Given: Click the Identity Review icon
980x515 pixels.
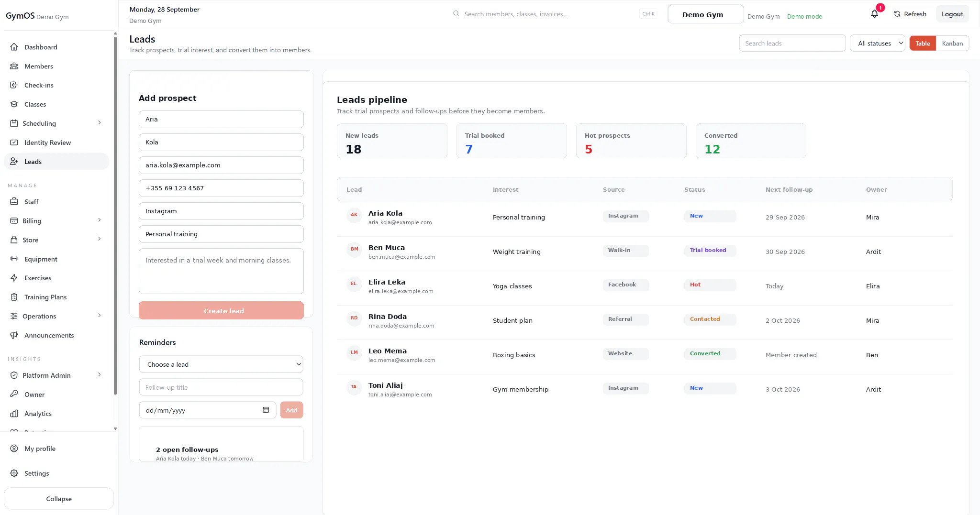Looking at the screenshot, I should pyautogui.click(x=14, y=142).
